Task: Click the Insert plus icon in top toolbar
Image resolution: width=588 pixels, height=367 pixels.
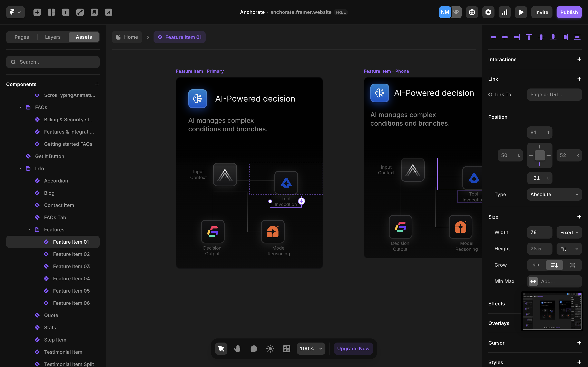Action: click(37, 12)
